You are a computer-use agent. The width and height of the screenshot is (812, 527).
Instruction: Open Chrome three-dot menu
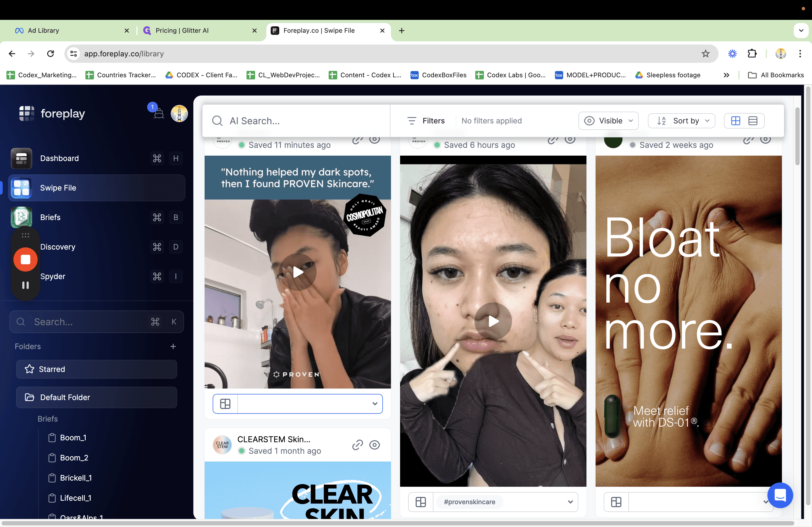[800, 53]
